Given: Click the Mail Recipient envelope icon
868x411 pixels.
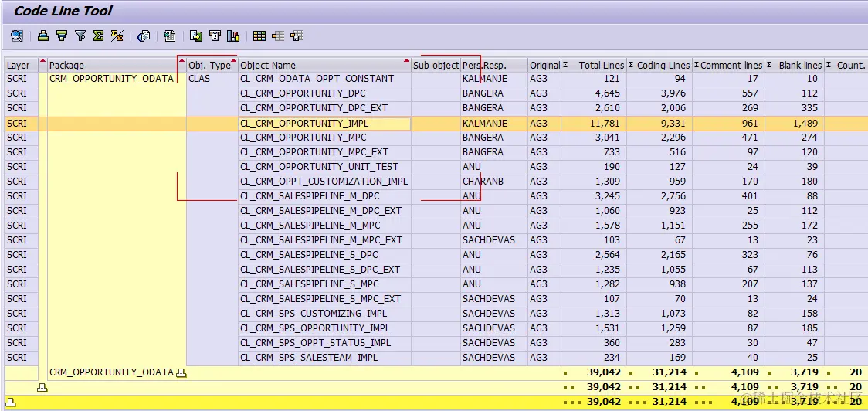Looking at the screenshot, I should point(215,36).
